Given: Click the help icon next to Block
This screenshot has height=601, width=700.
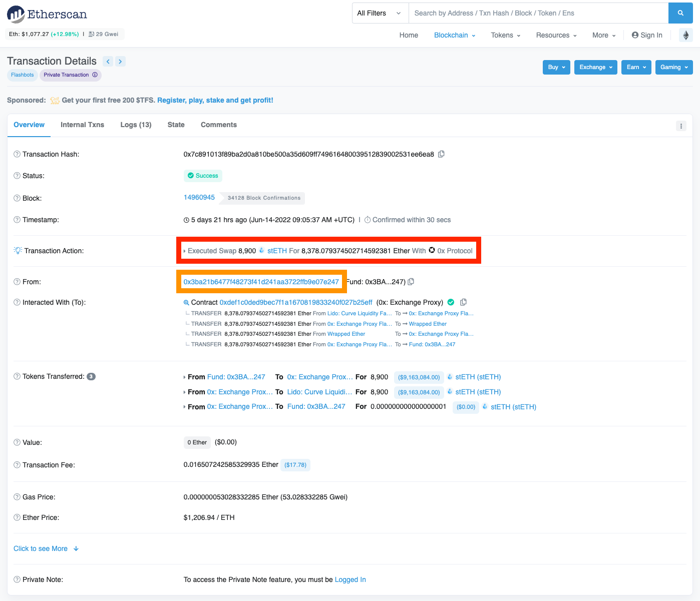Looking at the screenshot, I should [17, 198].
